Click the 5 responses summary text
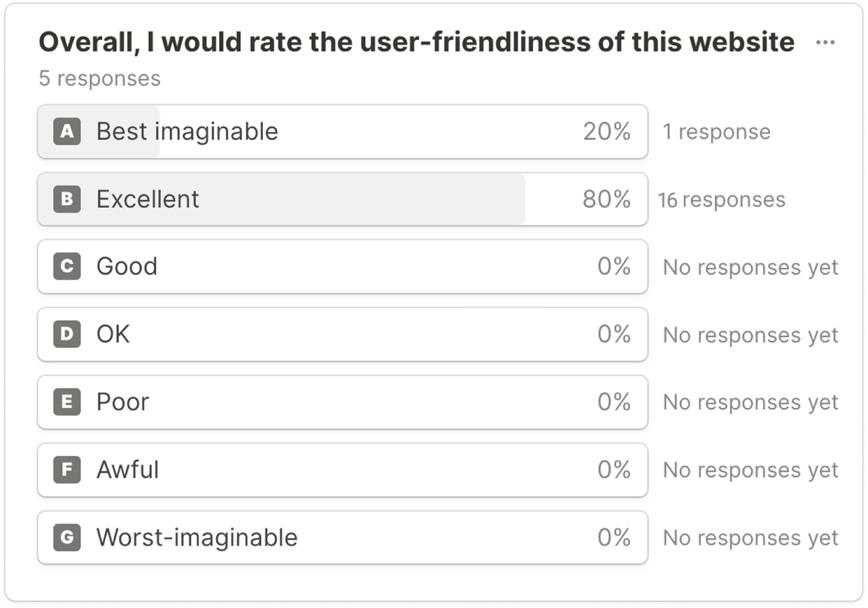 (99, 78)
